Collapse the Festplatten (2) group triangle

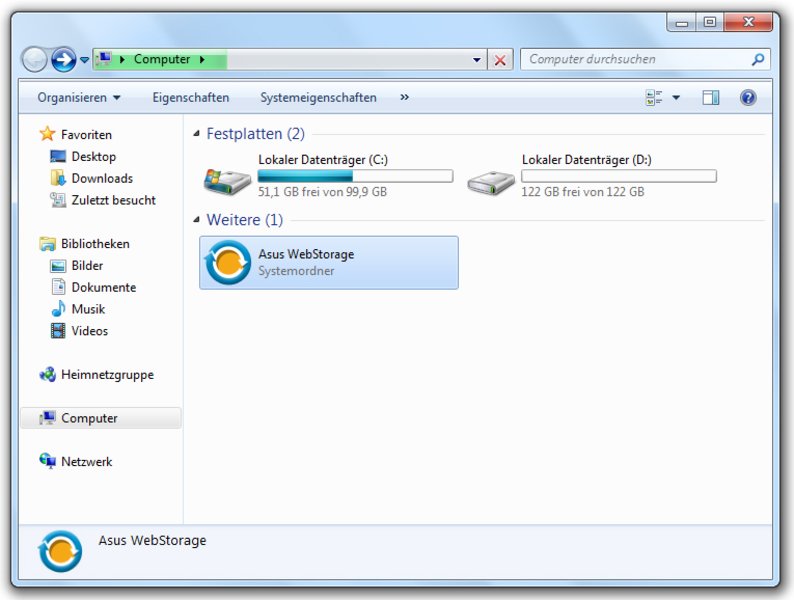point(196,134)
